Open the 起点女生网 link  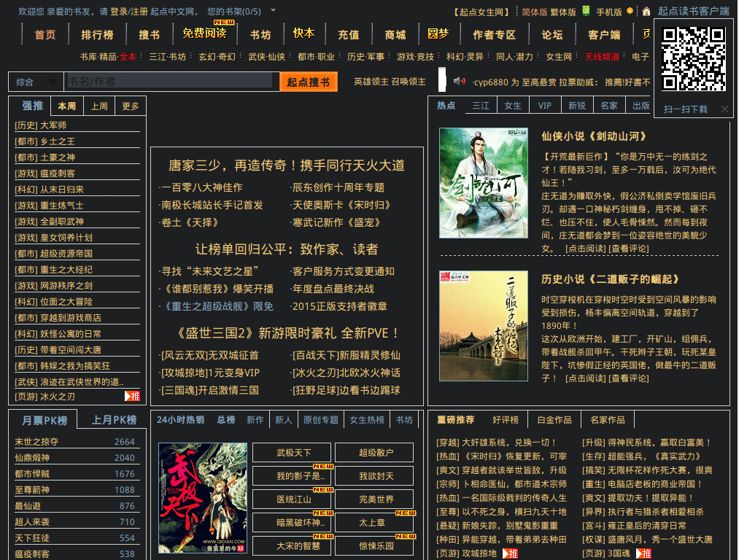click(x=481, y=12)
